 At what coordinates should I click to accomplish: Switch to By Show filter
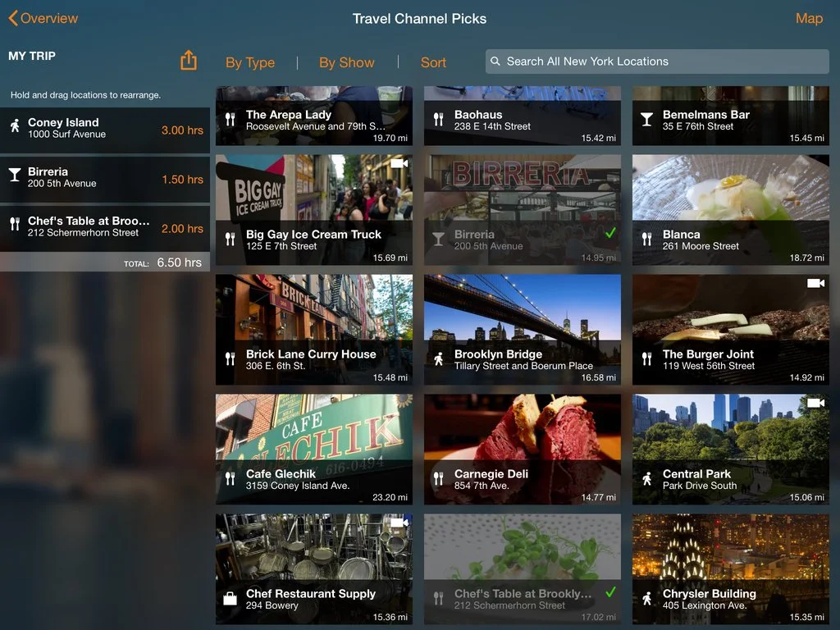coord(347,62)
